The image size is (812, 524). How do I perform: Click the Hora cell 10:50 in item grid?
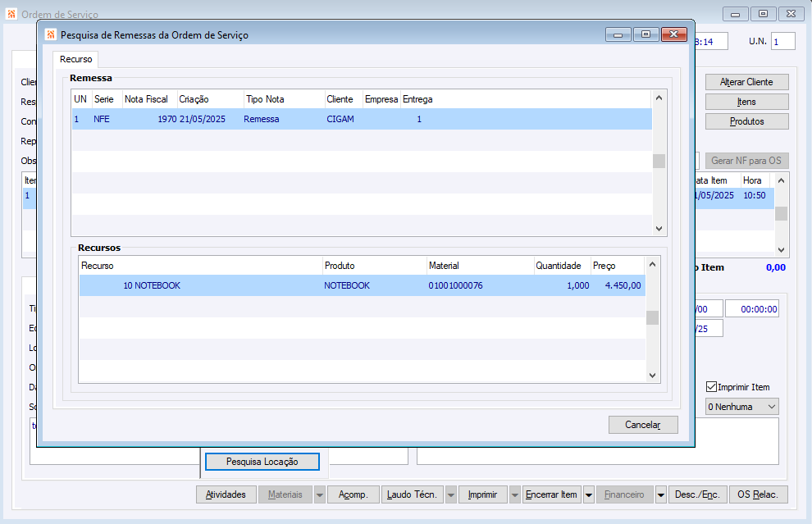coord(755,195)
